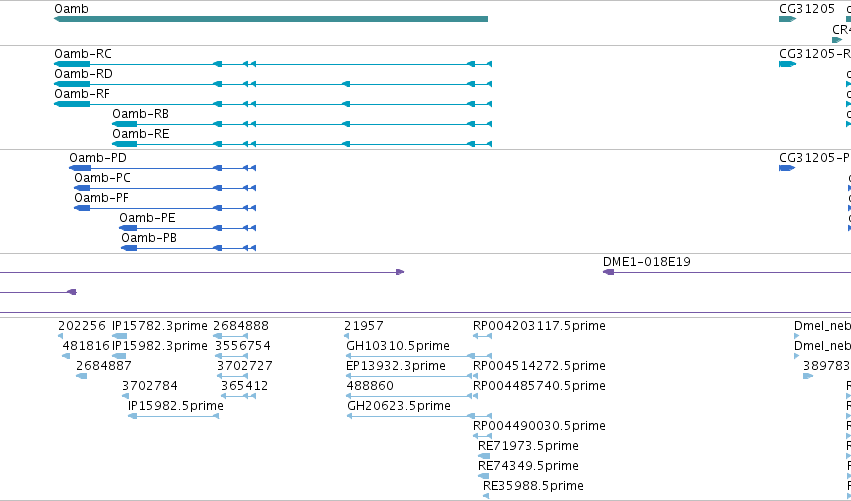The image size is (851, 501).
Task: Select feature 488860
Action: (x=412, y=396)
